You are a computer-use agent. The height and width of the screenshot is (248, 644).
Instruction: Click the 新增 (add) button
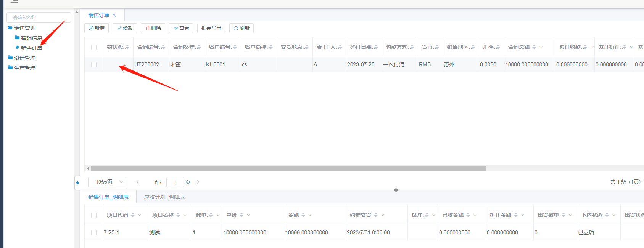click(97, 28)
